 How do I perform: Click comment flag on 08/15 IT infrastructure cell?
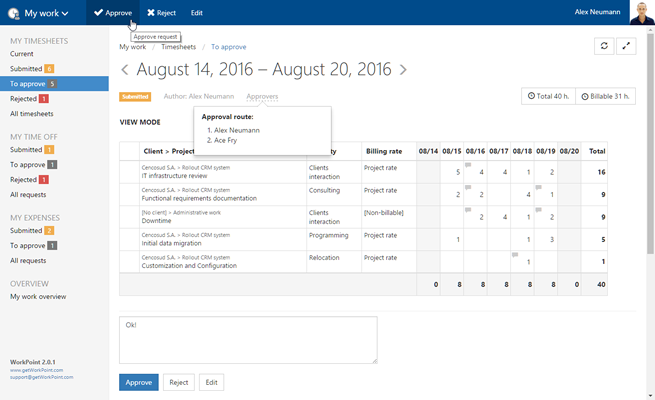[469, 164]
